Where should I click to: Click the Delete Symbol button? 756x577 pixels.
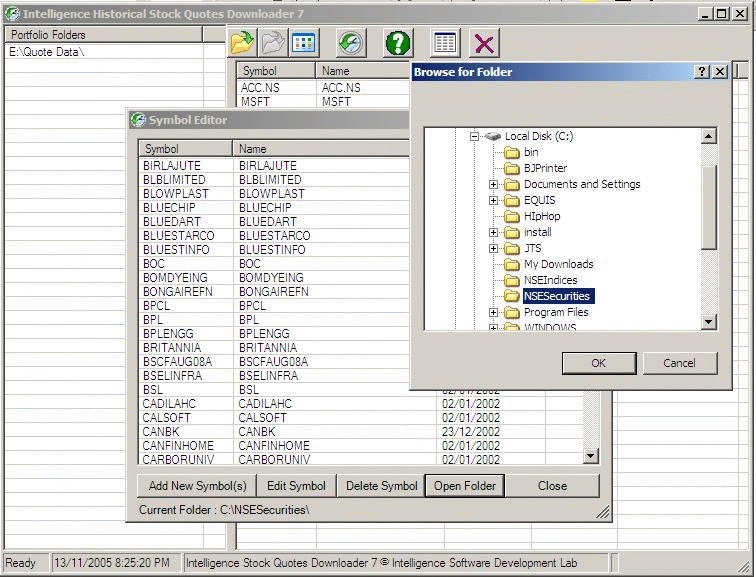pos(381,486)
